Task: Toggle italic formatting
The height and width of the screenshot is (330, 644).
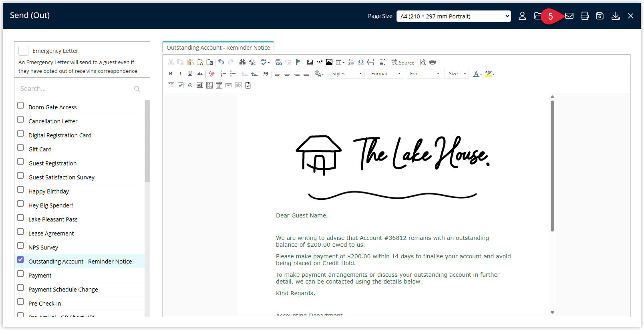Action: pyautogui.click(x=180, y=74)
